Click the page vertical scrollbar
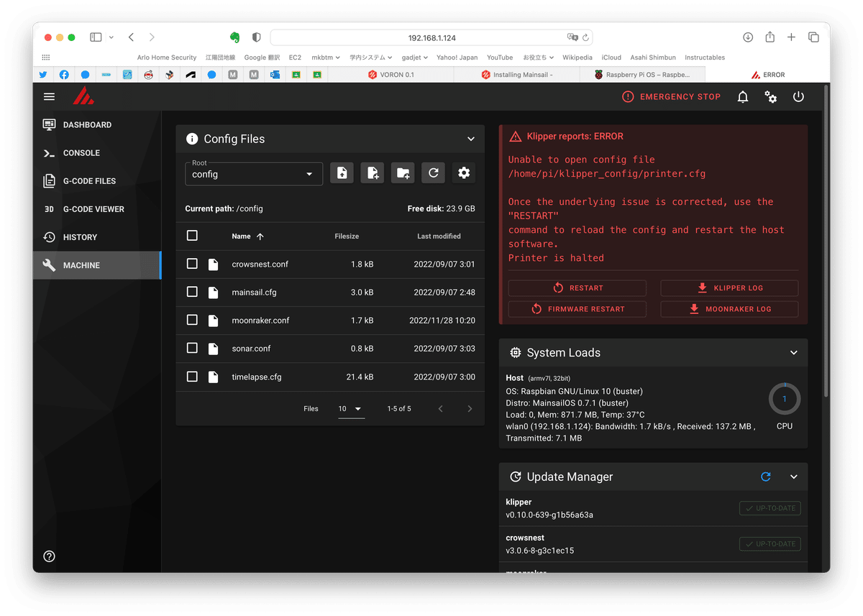Screen dimensions: 863x616 tap(826, 241)
